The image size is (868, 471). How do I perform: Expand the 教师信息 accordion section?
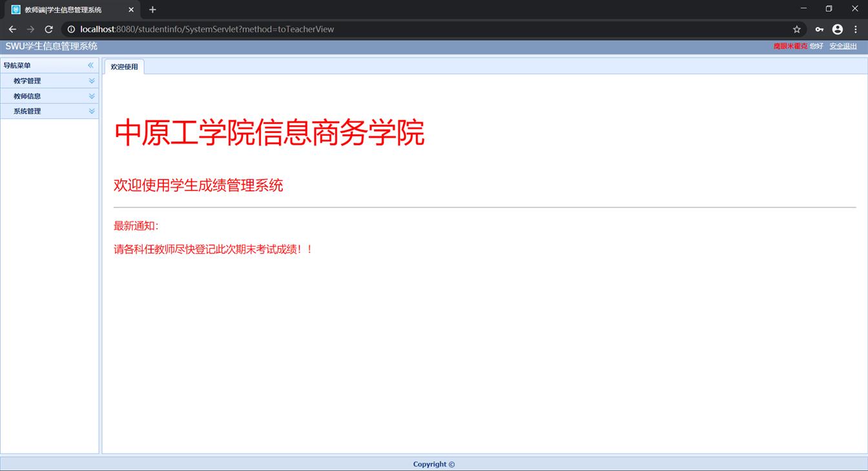tap(92, 96)
